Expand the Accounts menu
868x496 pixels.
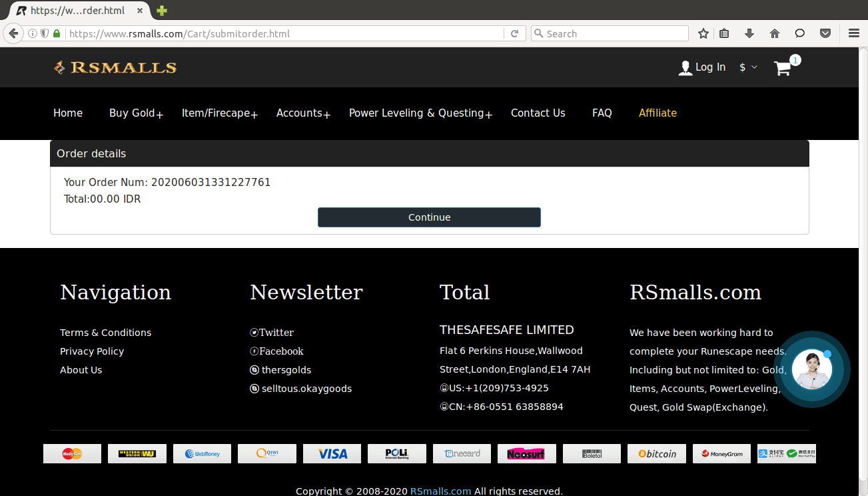303,113
